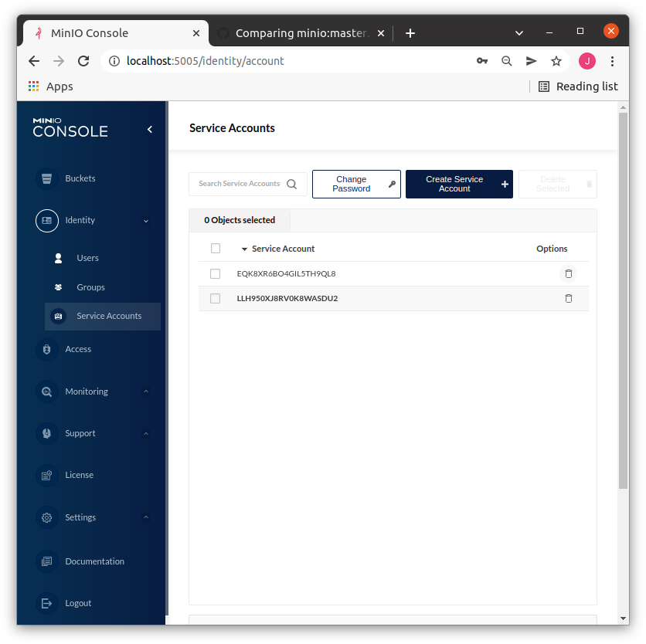Open the Chrome profile avatar J

click(587, 61)
